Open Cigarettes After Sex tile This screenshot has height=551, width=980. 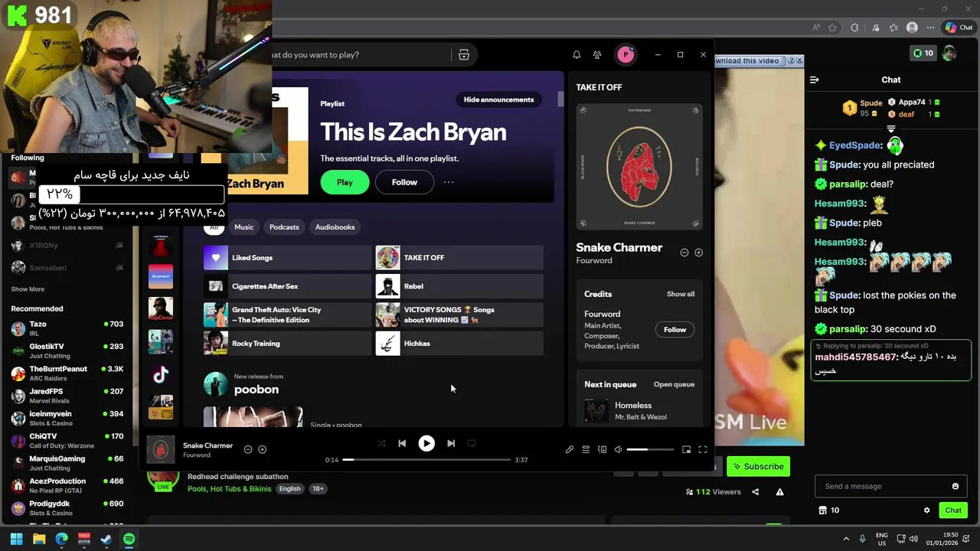[x=287, y=286]
